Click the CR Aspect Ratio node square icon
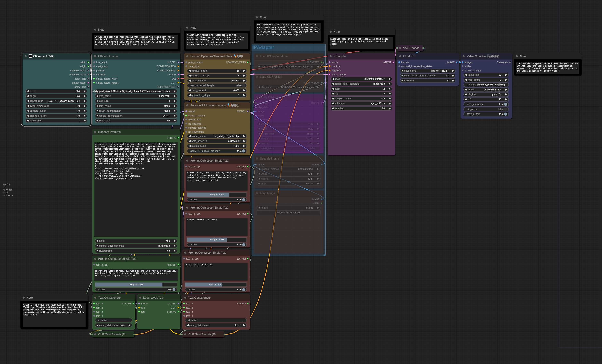 [x=30, y=56]
